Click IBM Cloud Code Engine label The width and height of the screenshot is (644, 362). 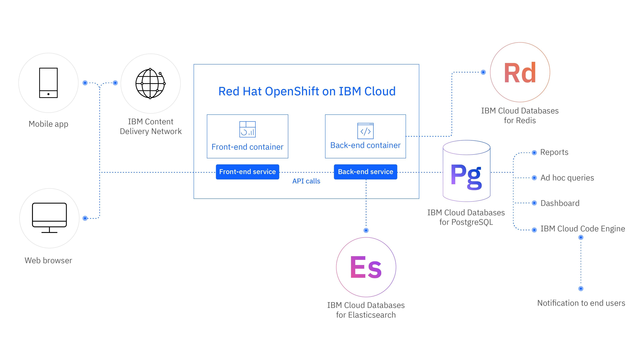pyautogui.click(x=583, y=229)
